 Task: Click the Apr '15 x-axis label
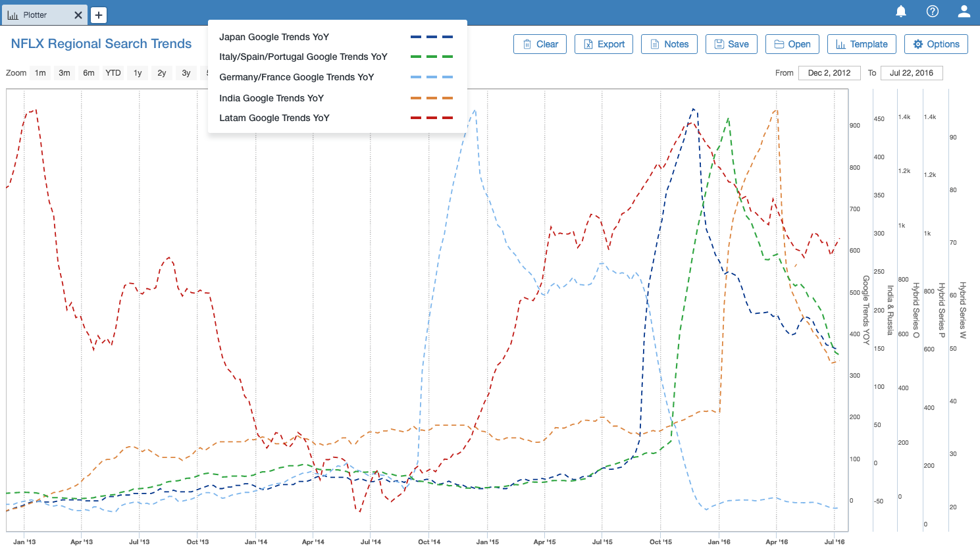(544, 542)
